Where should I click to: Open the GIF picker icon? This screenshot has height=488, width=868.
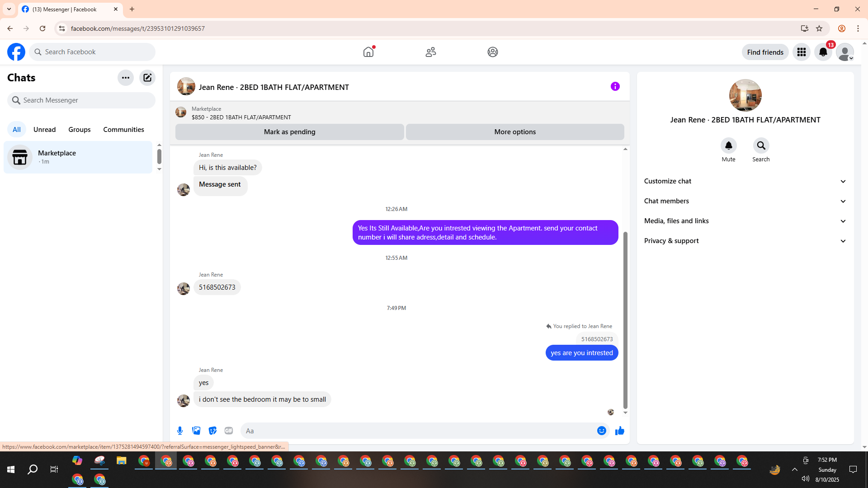pyautogui.click(x=229, y=431)
